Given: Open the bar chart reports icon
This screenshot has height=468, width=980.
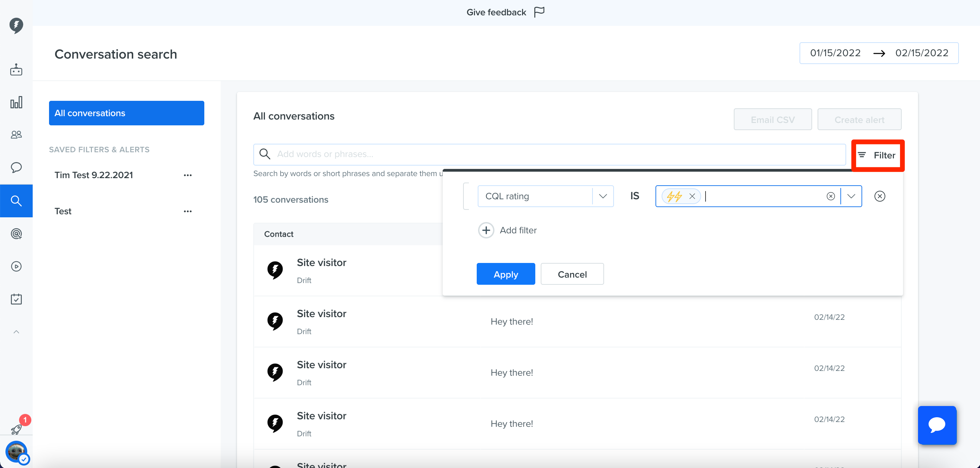Looking at the screenshot, I should click(16, 102).
